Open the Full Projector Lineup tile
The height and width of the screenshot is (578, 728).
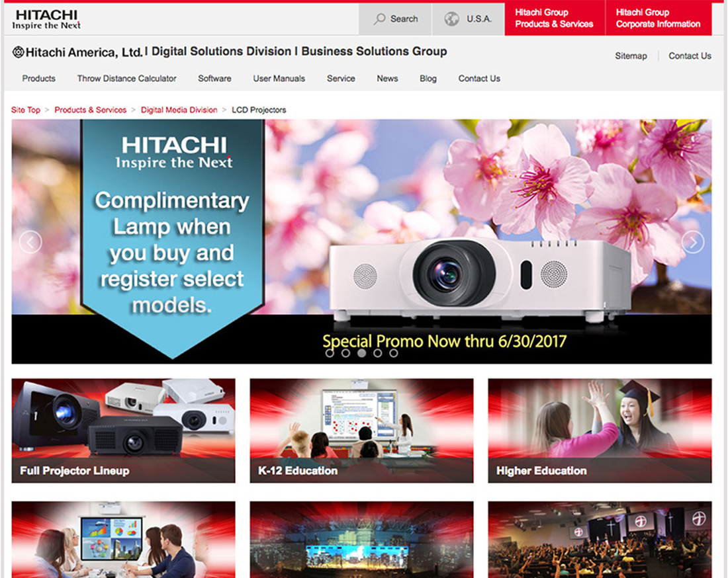pyautogui.click(x=124, y=431)
